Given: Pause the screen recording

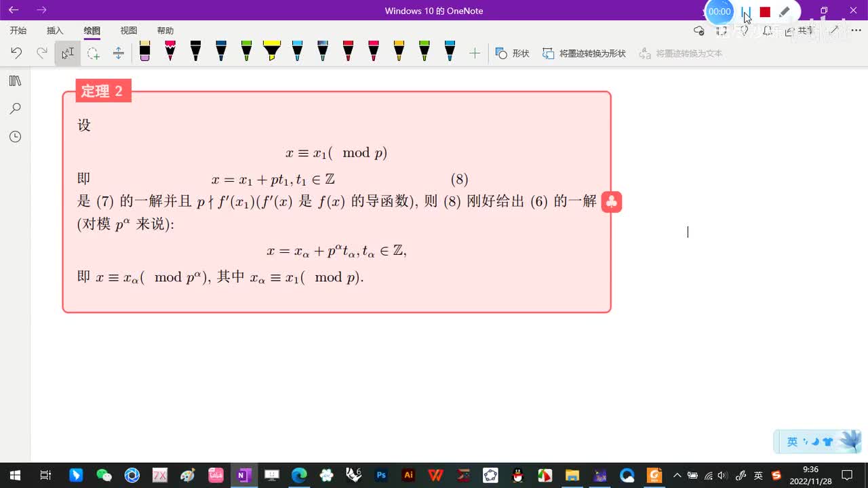Looking at the screenshot, I should [747, 12].
